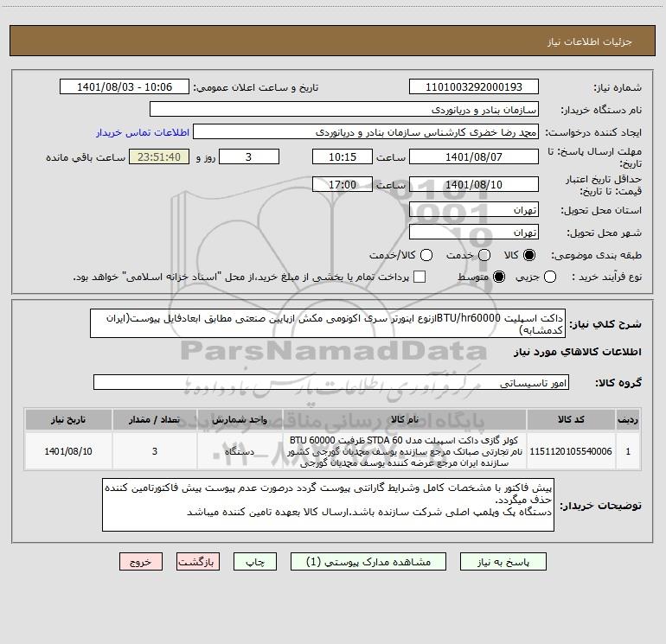Click the پاسخ به نیاز button

[503, 562]
